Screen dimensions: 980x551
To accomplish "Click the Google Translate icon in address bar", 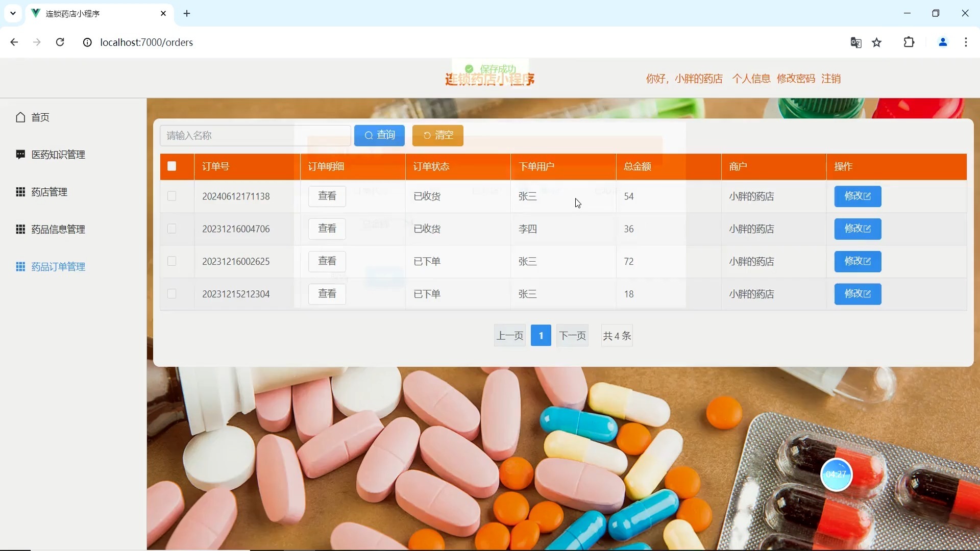I will pyautogui.click(x=855, y=42).
